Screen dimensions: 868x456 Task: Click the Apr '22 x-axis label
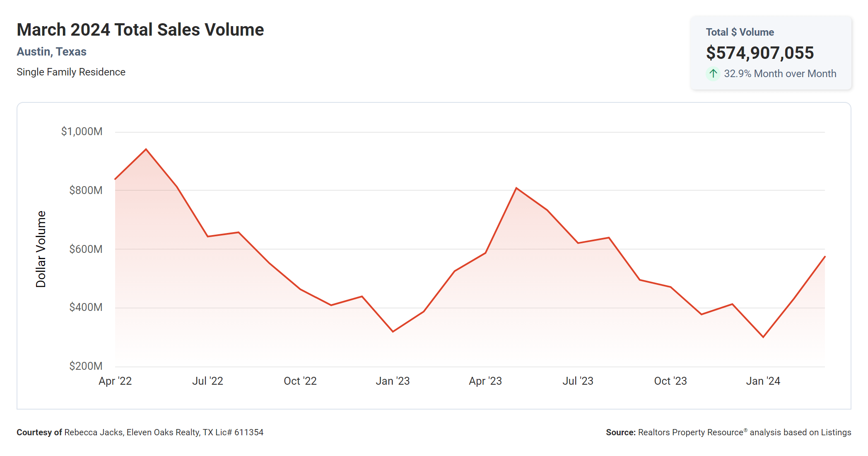coord(115,381)
